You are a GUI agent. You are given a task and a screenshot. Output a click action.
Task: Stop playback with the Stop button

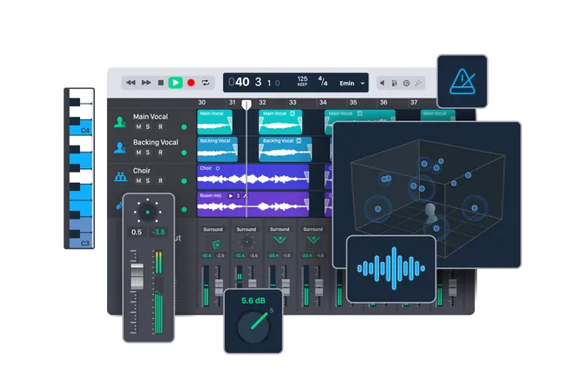160,82
